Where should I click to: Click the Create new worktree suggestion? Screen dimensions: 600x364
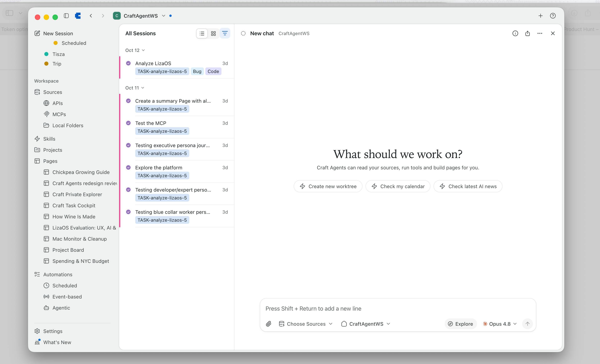[328, 186]
